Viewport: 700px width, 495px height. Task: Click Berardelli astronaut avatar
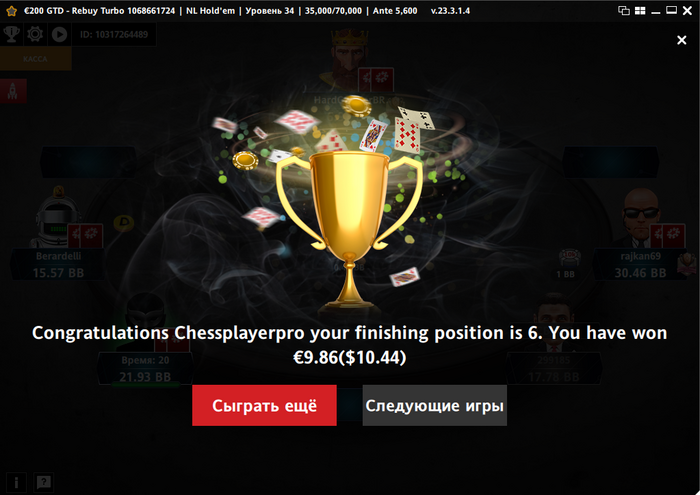[x=56, y=217]
